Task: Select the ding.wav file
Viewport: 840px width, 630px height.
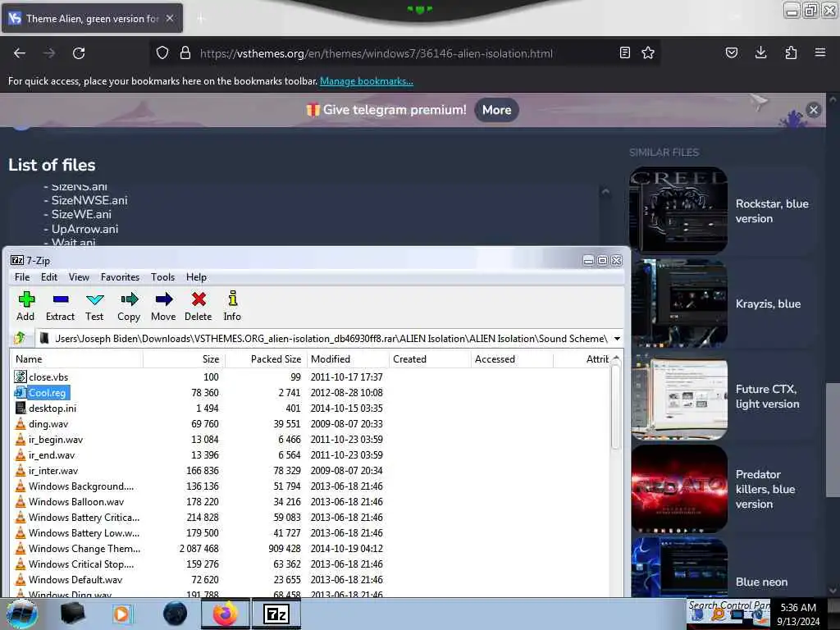Action: [x=48, y=424]
